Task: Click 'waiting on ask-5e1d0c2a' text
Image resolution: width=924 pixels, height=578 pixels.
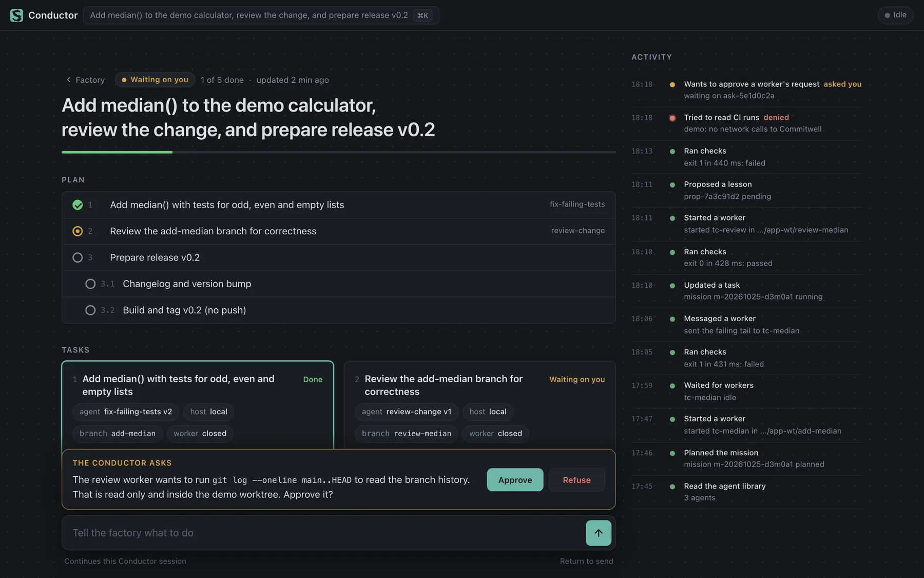Action: pyautogui.click(x=729, y=96)
